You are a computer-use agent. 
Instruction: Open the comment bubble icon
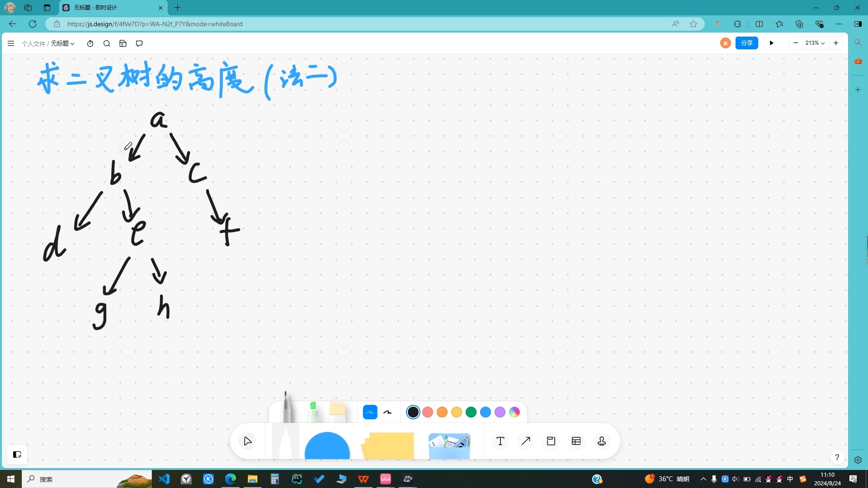pos(139,43)
